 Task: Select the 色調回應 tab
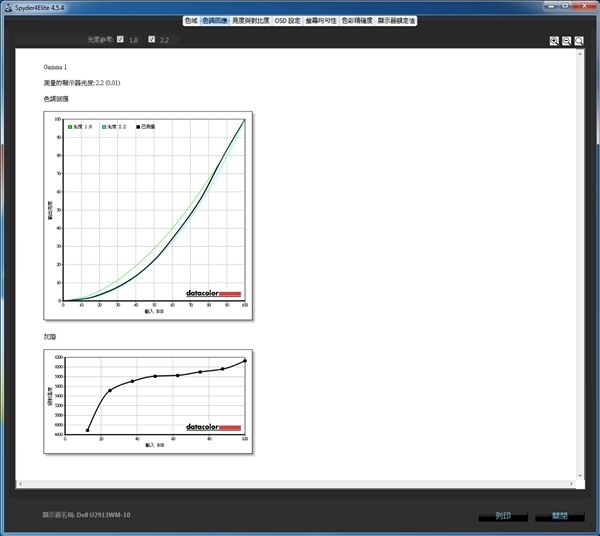pos(214,21)
